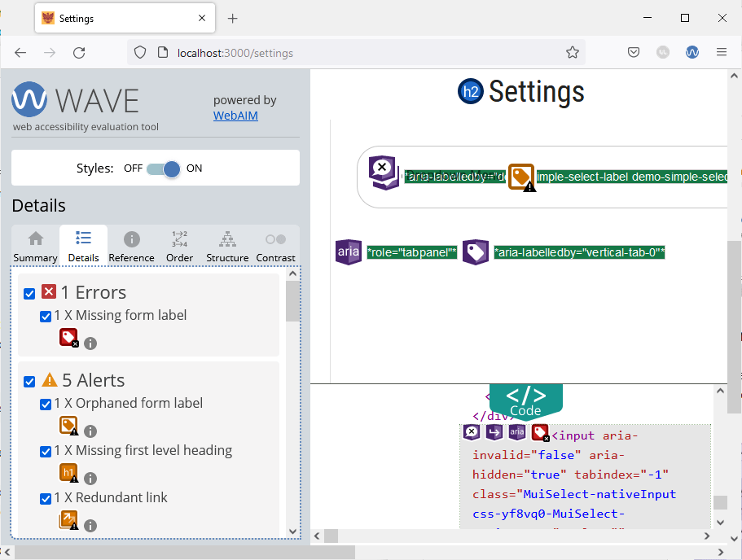Click the imple-select-label demo-simple-select green label
742x560 pixels.
tap(632, 177)
